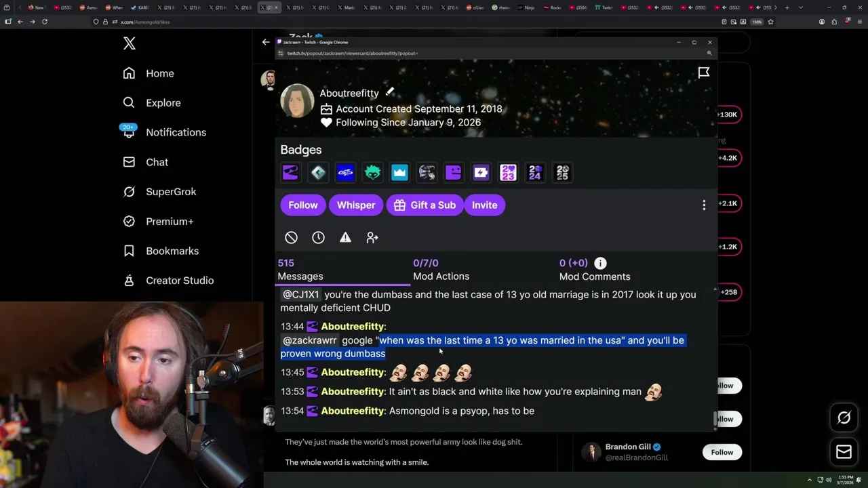The image size is (868, 488).
Task: Click the browser back button
Action: point(20,22)
